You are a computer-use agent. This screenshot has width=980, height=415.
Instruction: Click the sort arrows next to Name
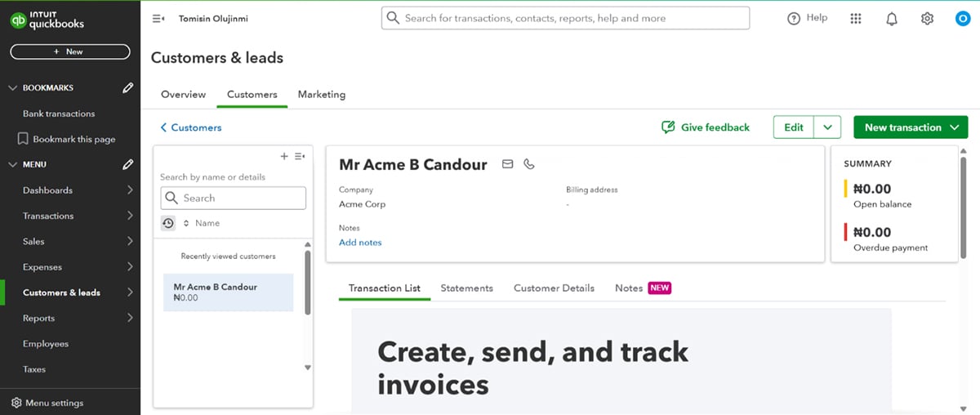(186, 223)
